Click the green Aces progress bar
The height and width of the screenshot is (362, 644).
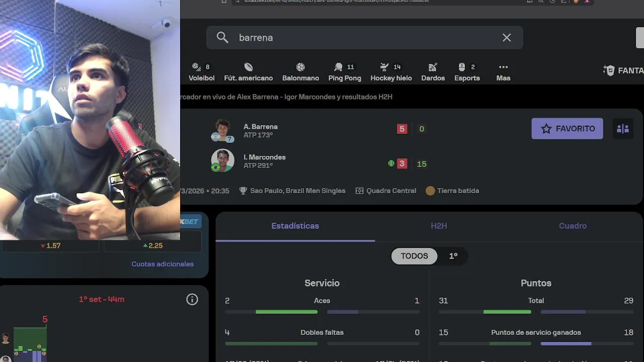pyautogui.click(x=287, y=312)
